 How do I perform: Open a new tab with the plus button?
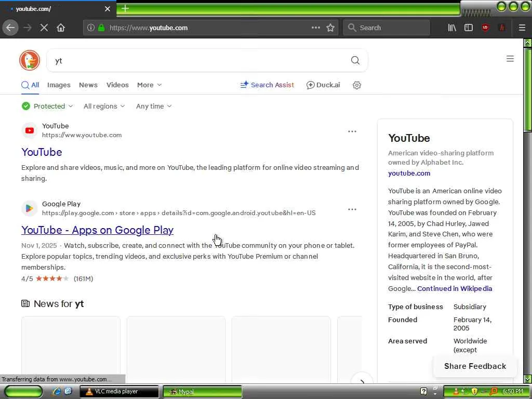(125, 8)
